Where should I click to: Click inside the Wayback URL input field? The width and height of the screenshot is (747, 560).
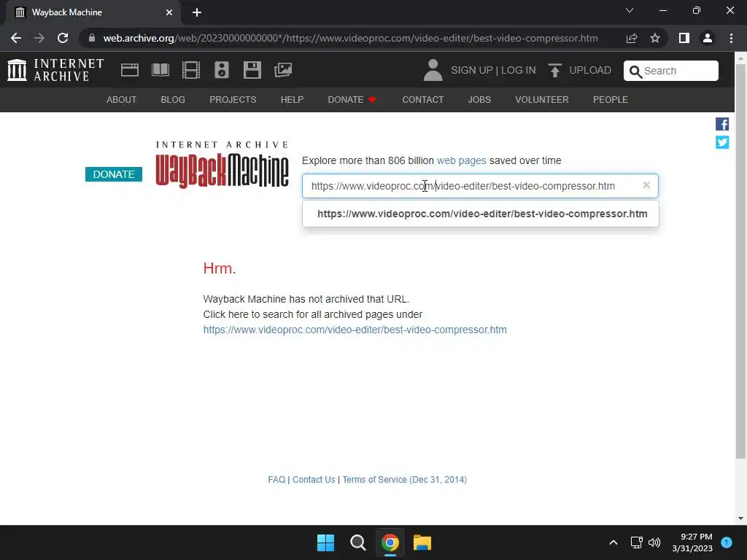tap(480, 186)
